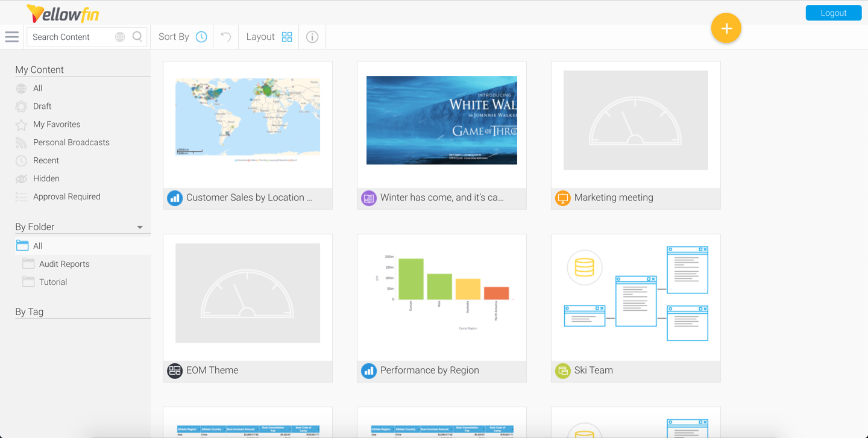This screenshot has width=868, height=438.
Task: Open the info panel via the i icon
Action: (x=312, y=37)
